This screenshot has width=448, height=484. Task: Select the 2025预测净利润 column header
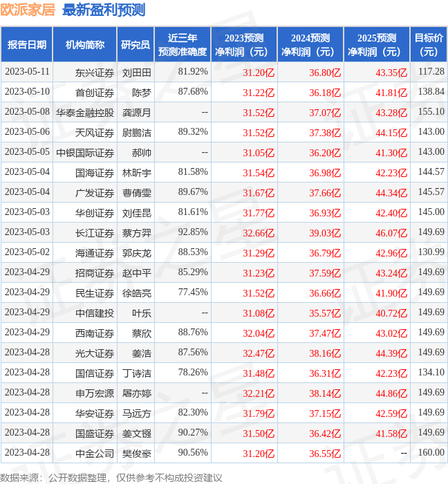377,44
